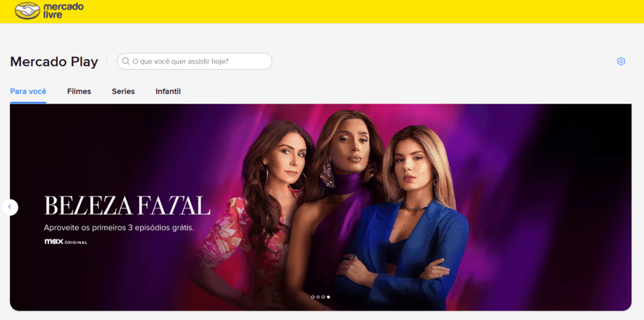This screenshot has width=644, height=320.
Task: Click the Max Original logo on banner
Action: pyautogui.click(x=65, y=242)
